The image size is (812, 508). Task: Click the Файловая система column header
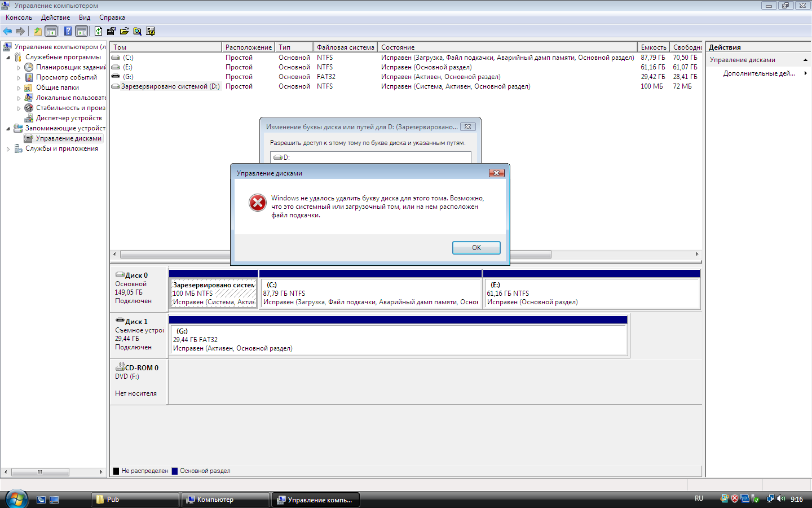point(345,47)
